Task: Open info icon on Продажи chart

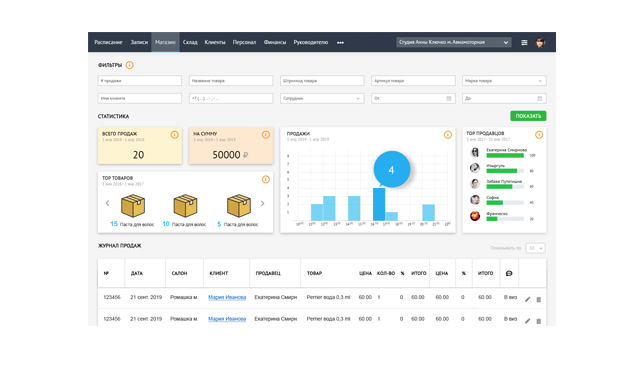Action: pos(448,135)
